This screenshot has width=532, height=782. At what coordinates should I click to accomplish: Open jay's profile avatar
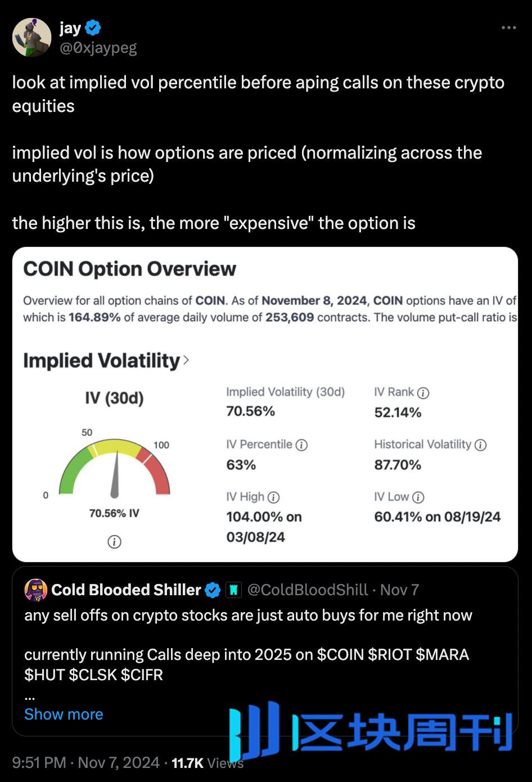pyautogui.click(x=31, y=37)
